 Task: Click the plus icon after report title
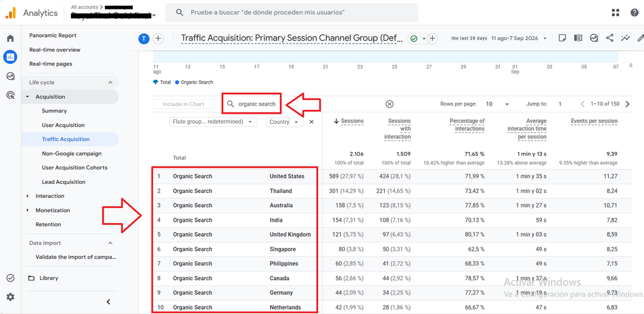(432, 38)
